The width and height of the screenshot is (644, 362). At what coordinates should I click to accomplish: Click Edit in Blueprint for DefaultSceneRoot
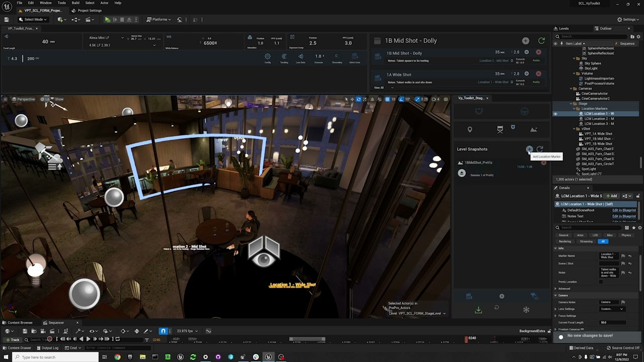(624, 210)
